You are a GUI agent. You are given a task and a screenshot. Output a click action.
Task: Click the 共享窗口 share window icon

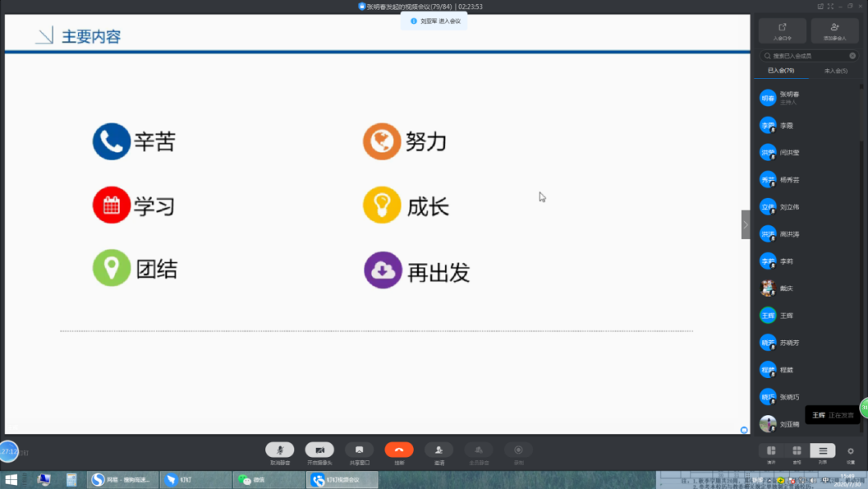coord(359,450)
